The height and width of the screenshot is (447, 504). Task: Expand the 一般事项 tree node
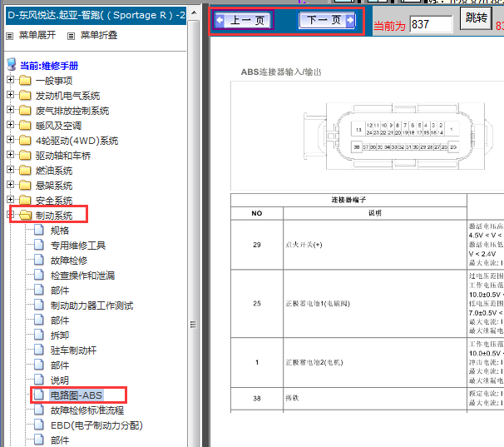10,79
